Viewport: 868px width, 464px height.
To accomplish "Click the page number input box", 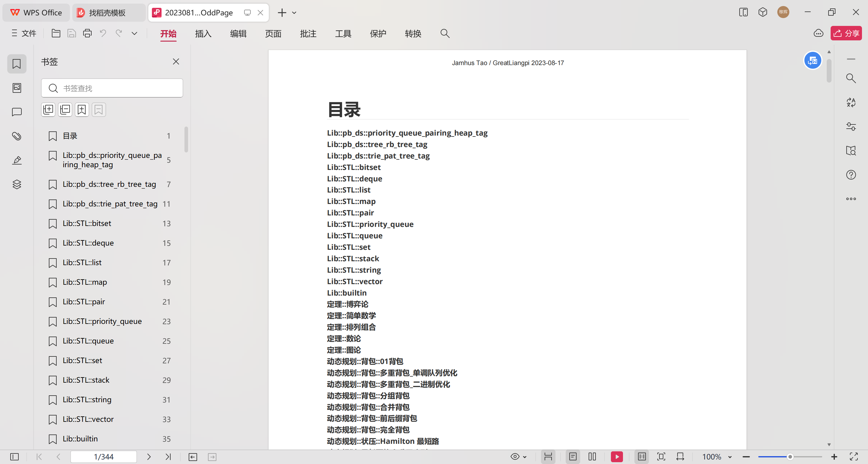I will coord(103,456).
